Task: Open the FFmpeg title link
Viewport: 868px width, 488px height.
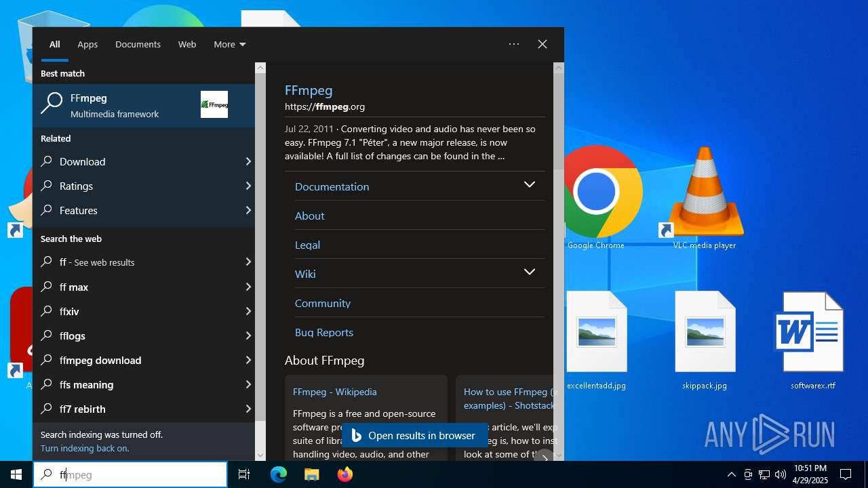Action: [x=309, y=90]
